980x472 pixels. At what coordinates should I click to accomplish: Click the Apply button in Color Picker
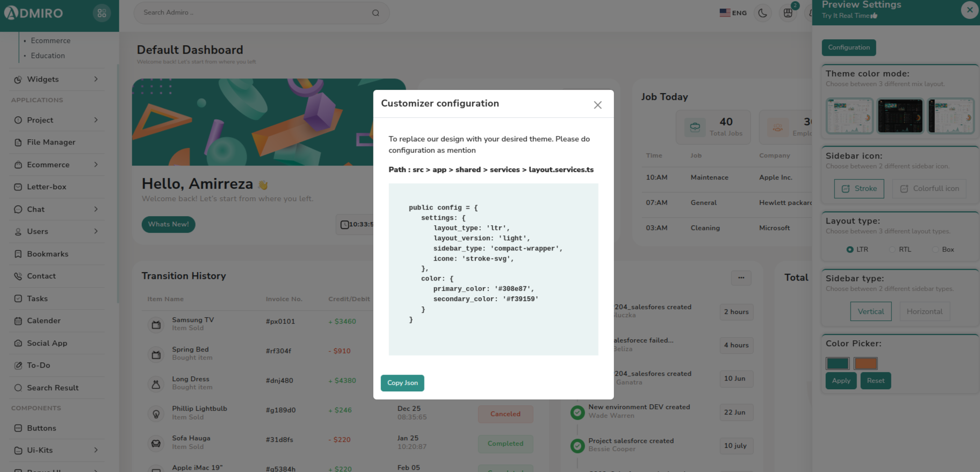click(841, 381)
